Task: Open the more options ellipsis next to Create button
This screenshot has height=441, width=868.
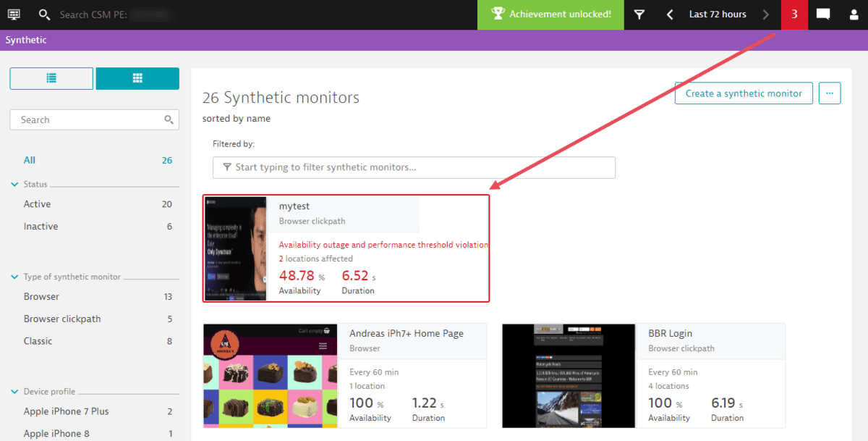Action: pos(830,93)
